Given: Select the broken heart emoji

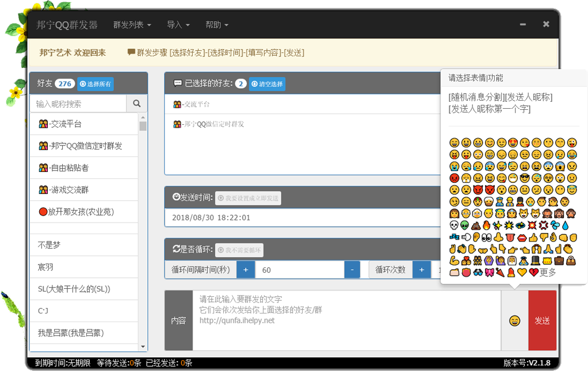Looking at the screenshot, I should click(x=533, y=272).
